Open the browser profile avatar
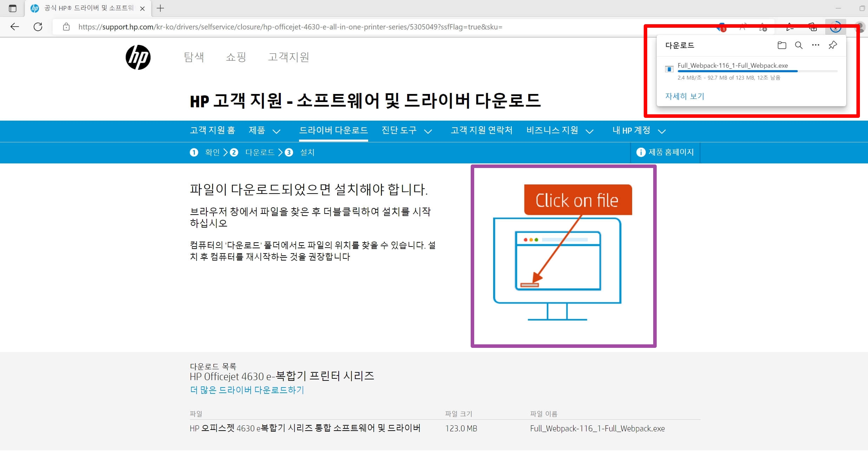Screen dimensions: 868x452 tap(861, 27)
